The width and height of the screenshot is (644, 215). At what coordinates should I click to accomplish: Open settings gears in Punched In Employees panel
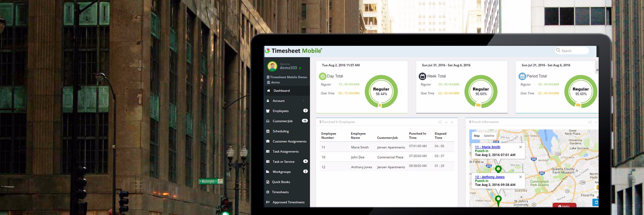440,122
